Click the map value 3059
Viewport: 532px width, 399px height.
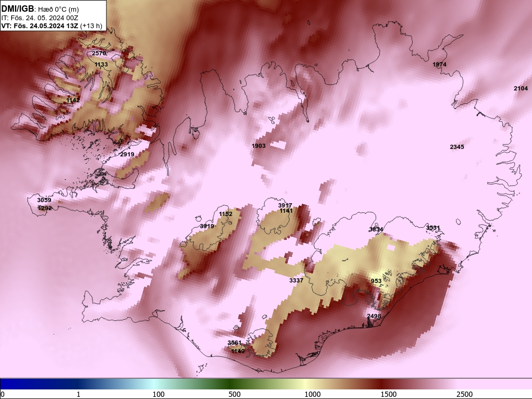click(x=44, y=200)
